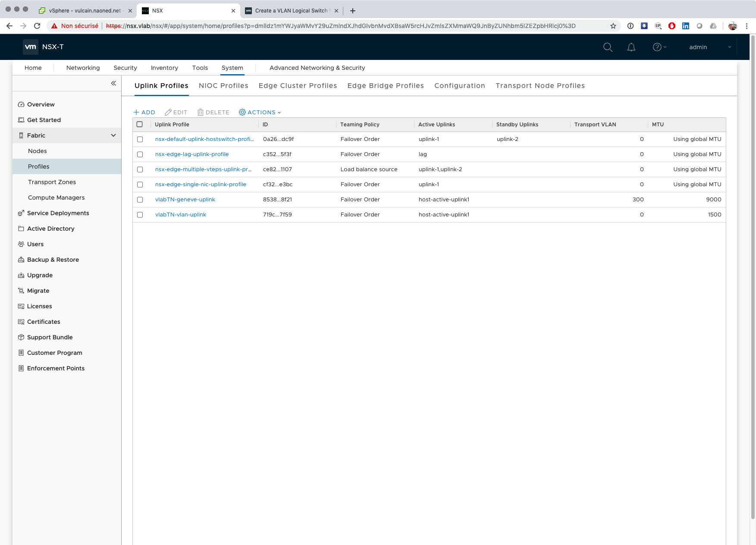Tick the nsx-edge-lag-uplink-profile checkbox
This screenshot has width=756, height=545.
140,154
